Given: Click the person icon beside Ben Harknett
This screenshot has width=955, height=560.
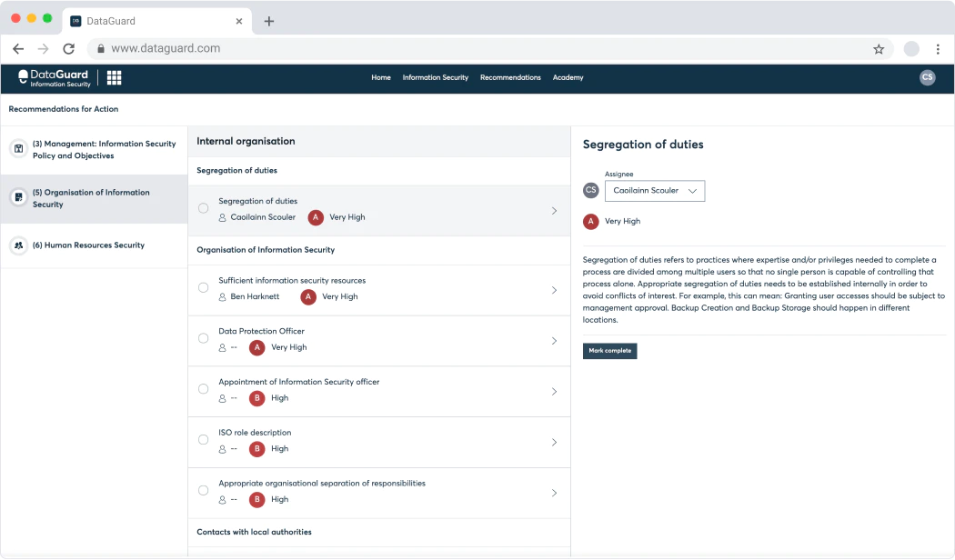Looking at the screenshot, I should coord(222,297).
